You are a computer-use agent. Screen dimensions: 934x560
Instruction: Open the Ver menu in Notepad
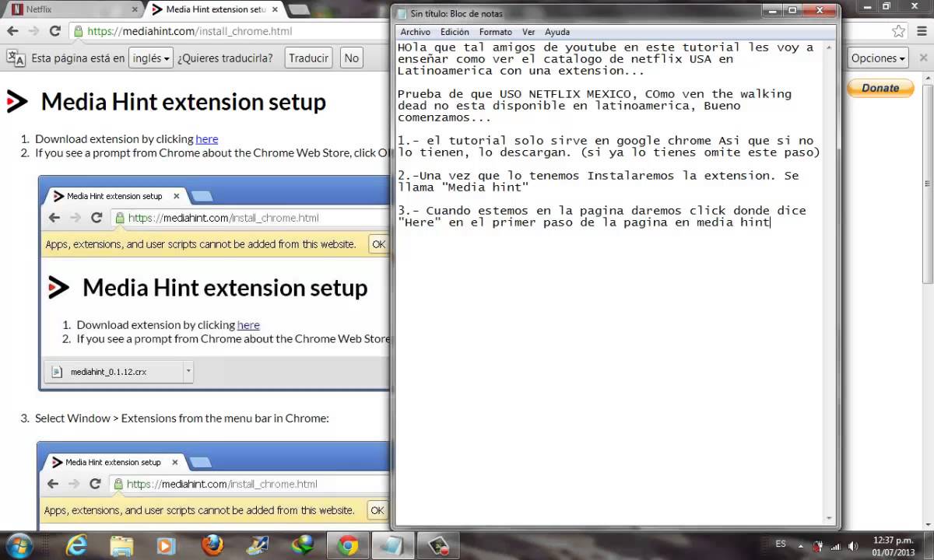click(x=528, y=32)
